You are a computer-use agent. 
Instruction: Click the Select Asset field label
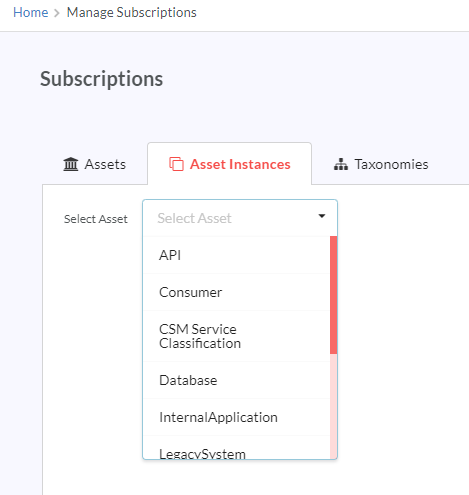(x=96, y=219)
